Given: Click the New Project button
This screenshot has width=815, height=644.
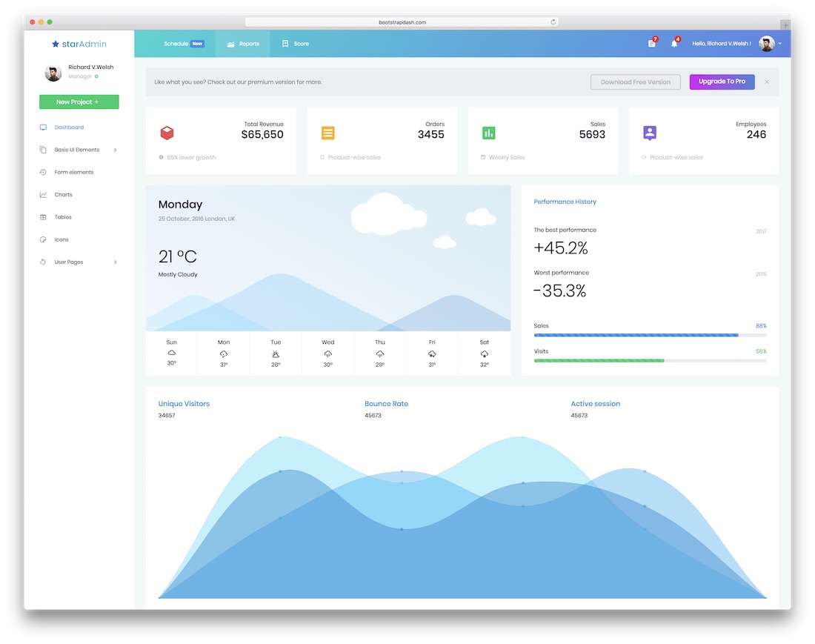Looking at the screenshot, I should 79,102.
